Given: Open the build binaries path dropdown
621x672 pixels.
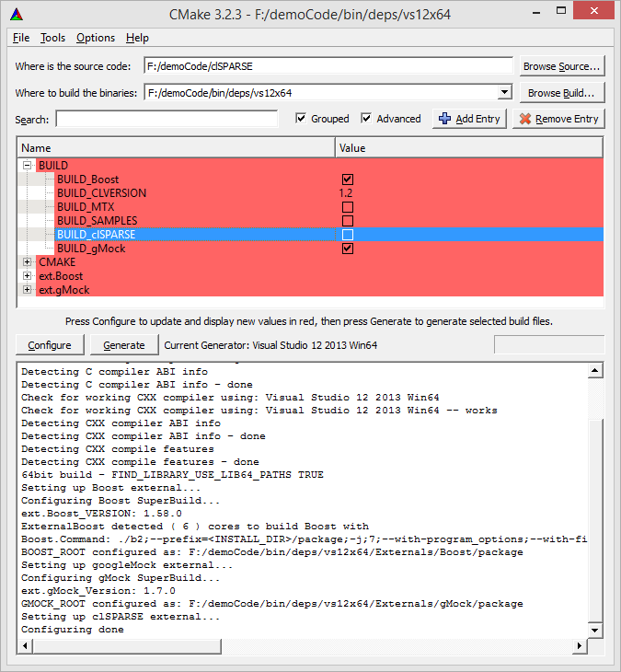Looking at the screenshot, I should [x=504, y=92].
